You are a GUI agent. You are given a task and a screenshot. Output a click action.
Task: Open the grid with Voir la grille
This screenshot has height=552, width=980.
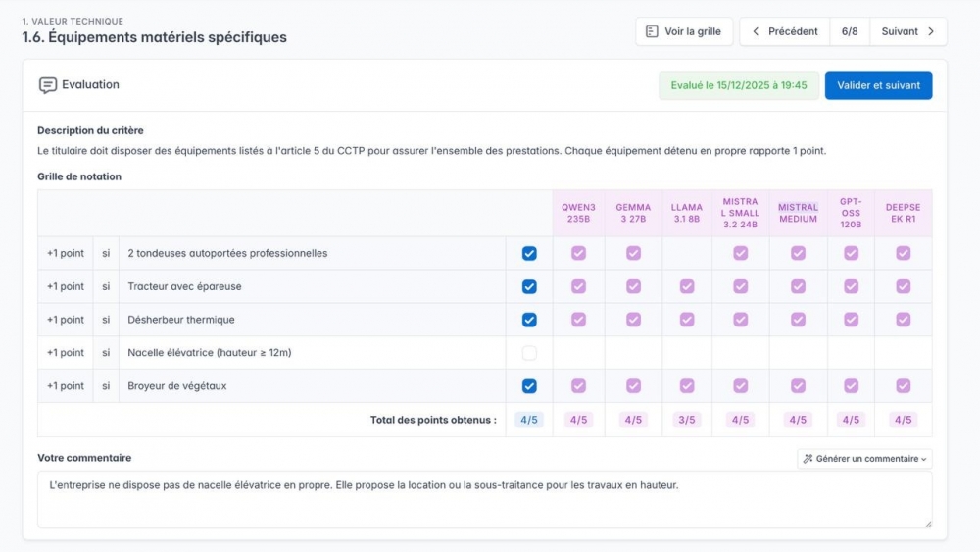(684, 31)
